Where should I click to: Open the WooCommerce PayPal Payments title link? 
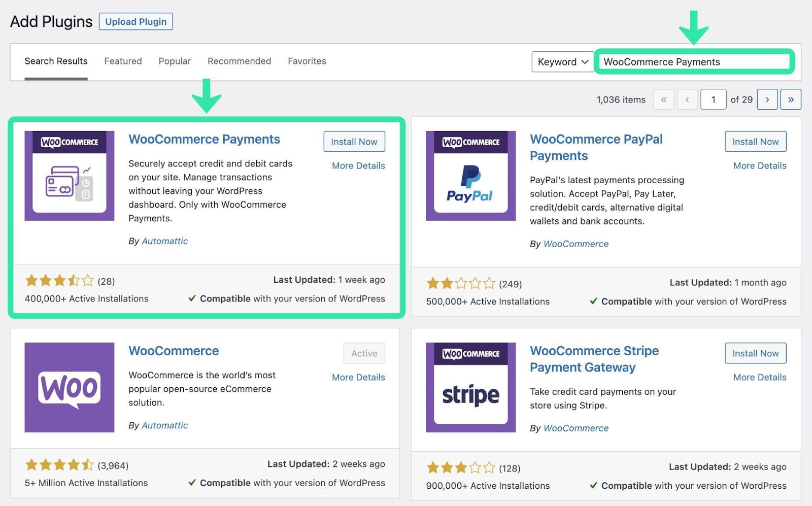[596, 147]
